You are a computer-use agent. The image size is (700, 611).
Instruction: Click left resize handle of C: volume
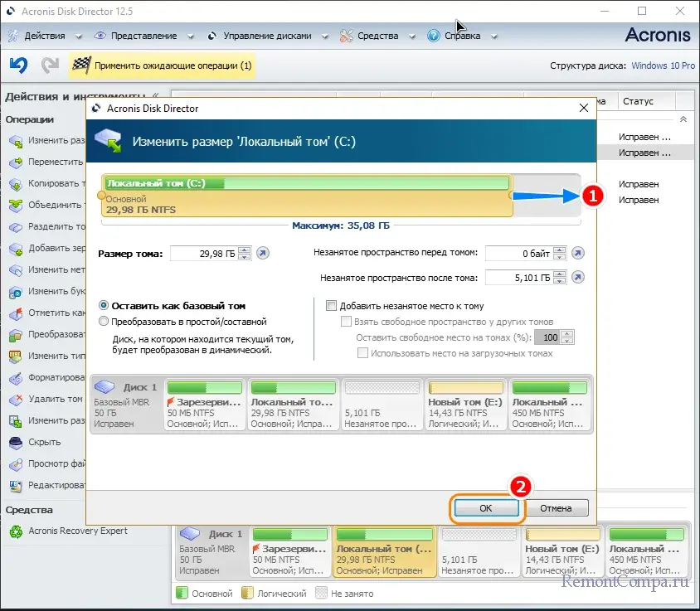point(101,196)
